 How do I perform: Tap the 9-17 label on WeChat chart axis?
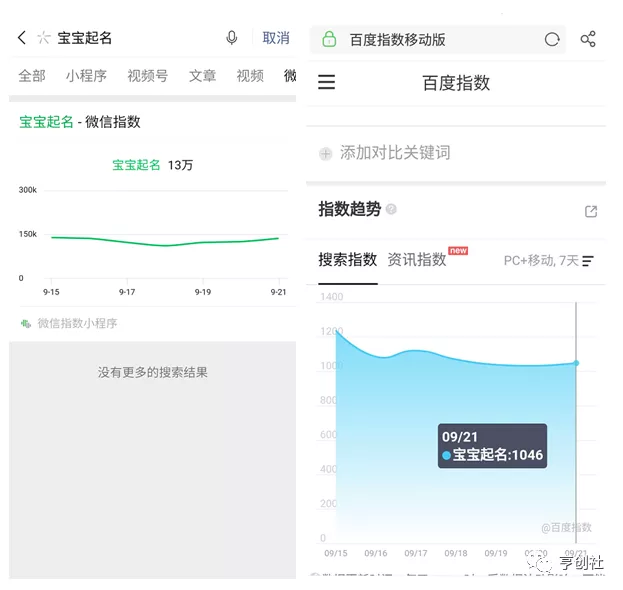pyautogui.click(x=127, y=292)
